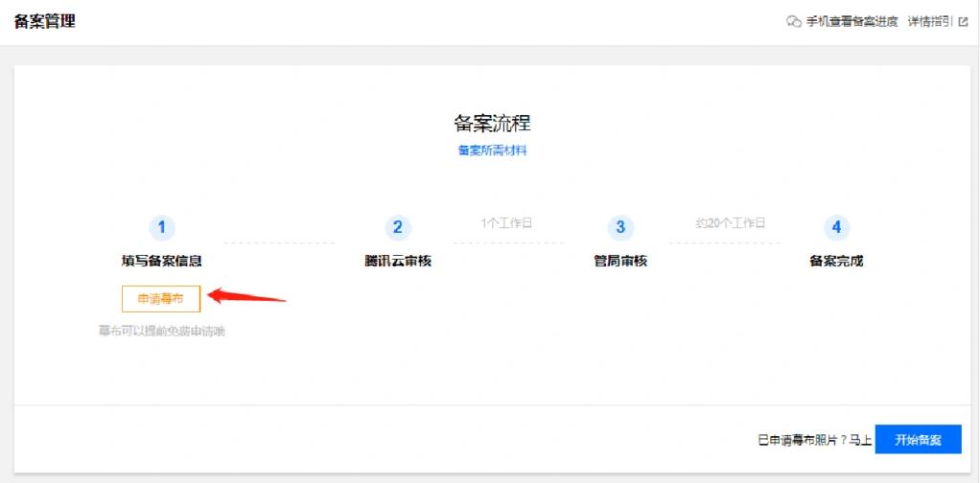Select step 3 circle icon
Image resolution: width=980 pixels, height=483 pixels.
tap(620, 227)
